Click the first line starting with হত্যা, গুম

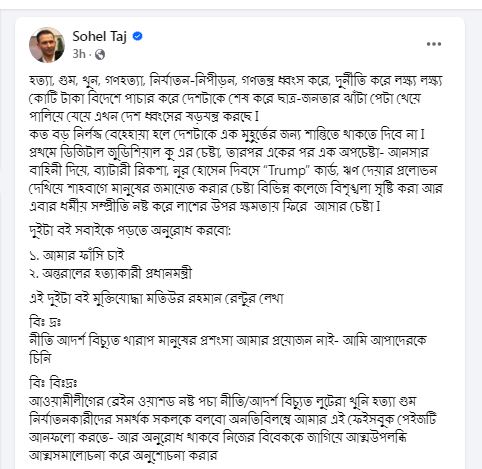[236, 80]
